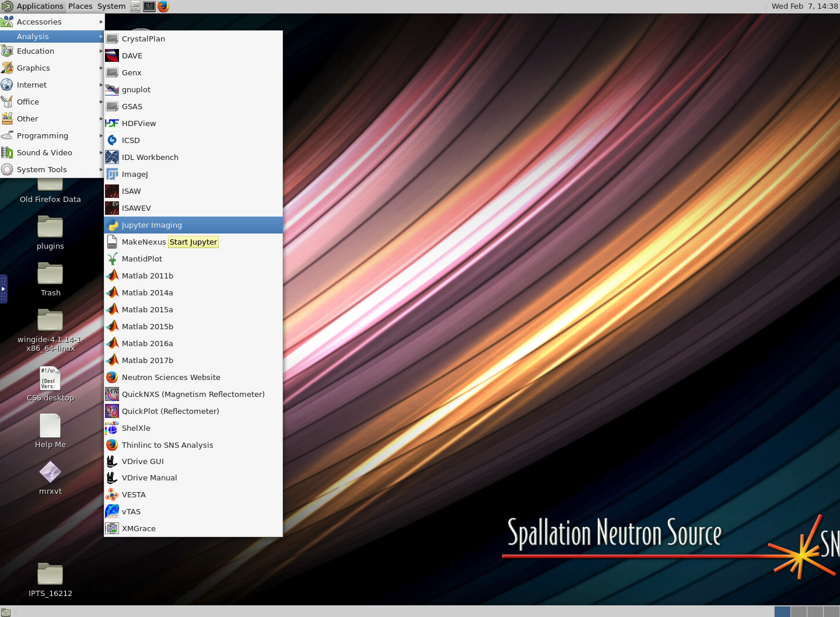The height and width of the screenshot is (617, 840).
Task: Click the VDrive GUI icon
Action: [x=112, y=461]
